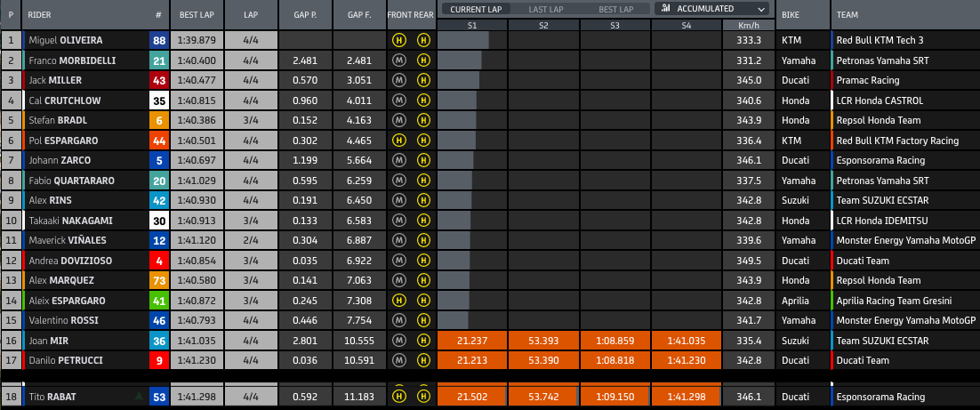Screen dimensions: 980x410
Task: Click Oliveira's rear hard tyre icon
Action: pos(424,41)
